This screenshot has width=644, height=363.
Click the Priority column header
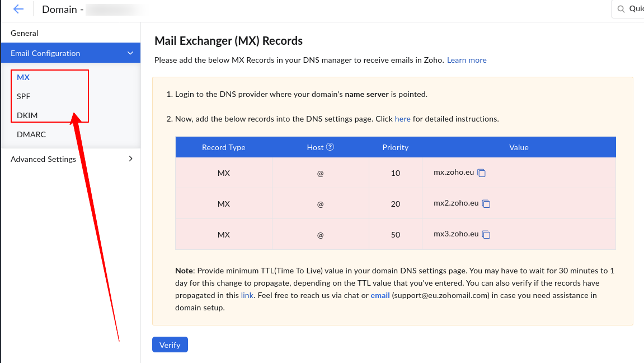click(x=395, y=147)
